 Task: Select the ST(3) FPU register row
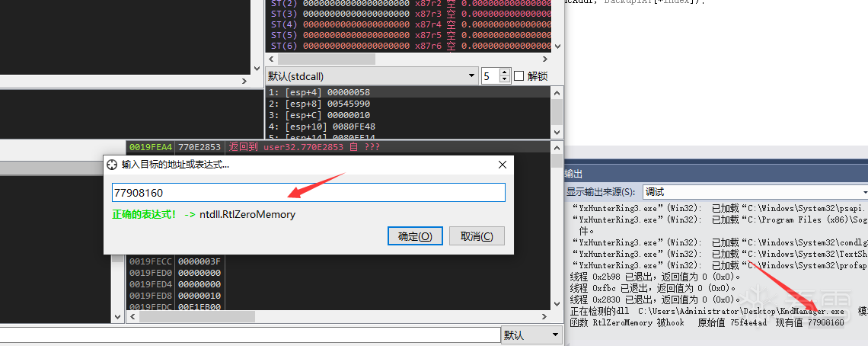[x=409, y=14]
